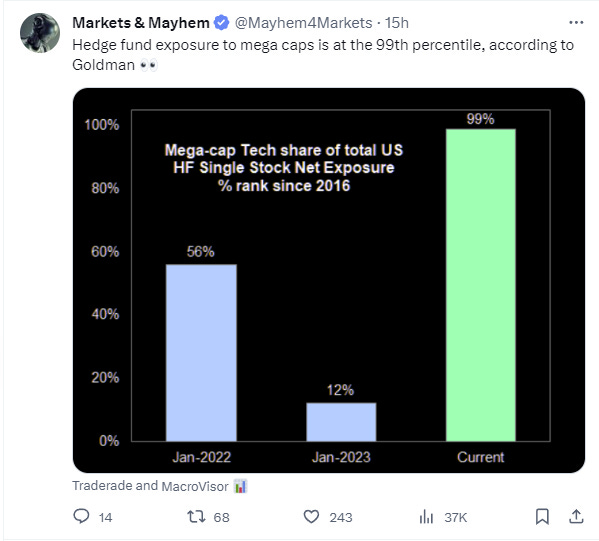Viewport: 599px width, 541px height.
Task: Open the 15h timestamp link
Action: pyautogui.click(x=397, y=23)
